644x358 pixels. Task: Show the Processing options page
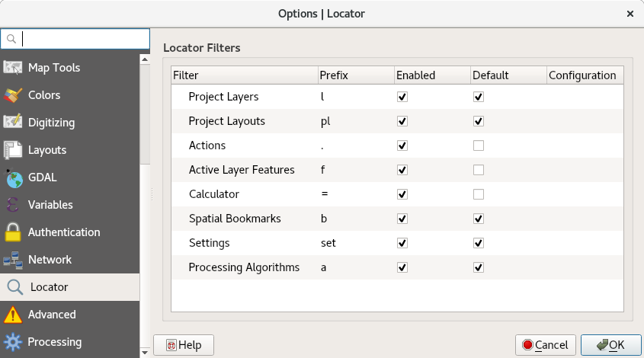(70, 342)
